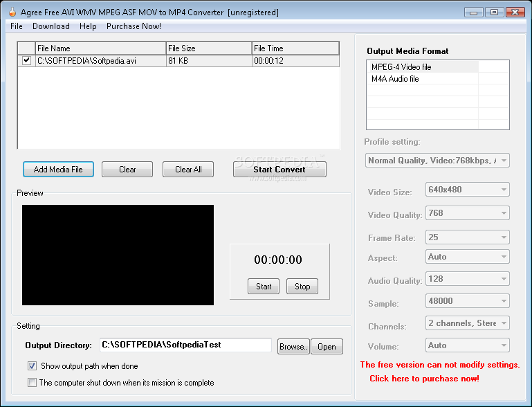Expand the Profile setting dropdown
The width and height of the screenshot is (532, 407).
click(437, 161)
